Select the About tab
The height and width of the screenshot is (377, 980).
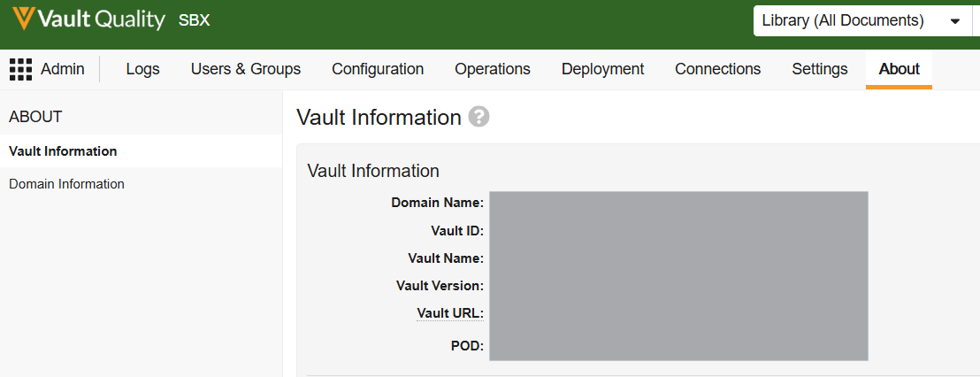click(x=899, y=69)
